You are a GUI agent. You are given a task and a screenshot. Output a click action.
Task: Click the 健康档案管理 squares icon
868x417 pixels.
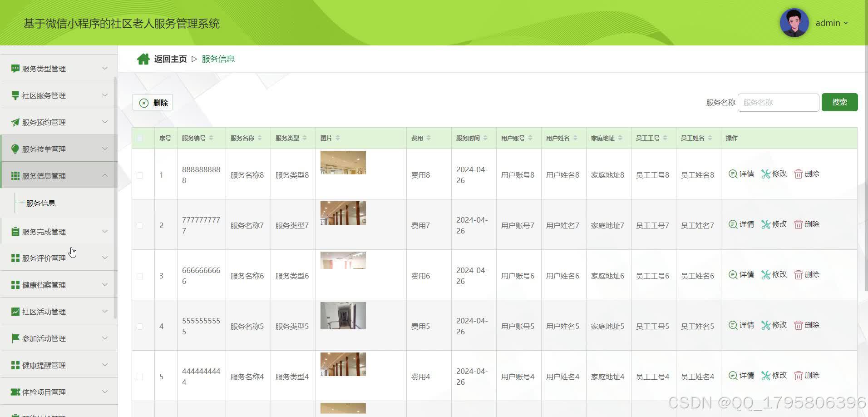[x=15, y=285]
